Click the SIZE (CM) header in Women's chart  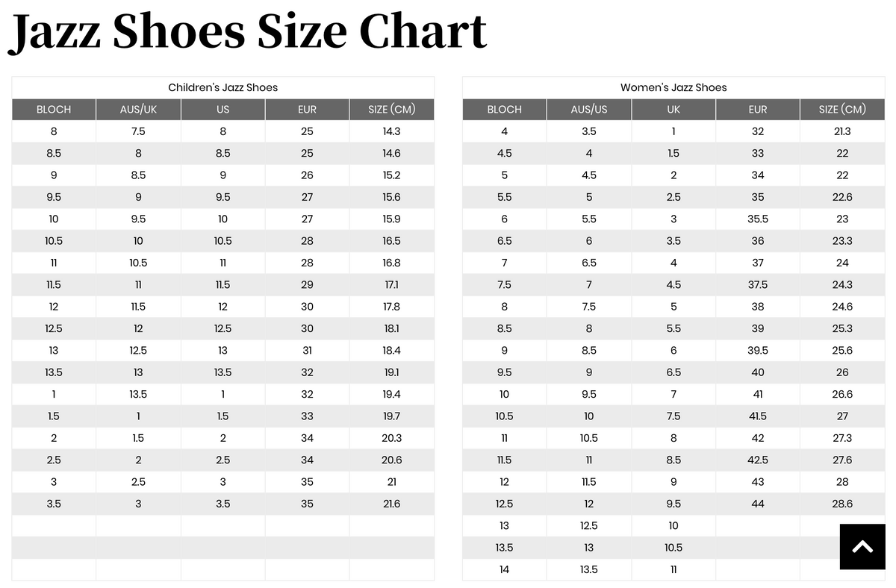[842, 109]
